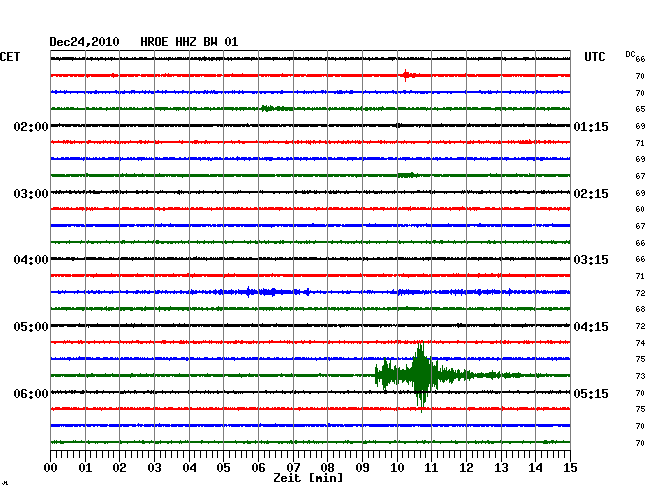650x494 pixels.
Task: Click x-axis minute label "13"
Action: (x=501, y=468)
